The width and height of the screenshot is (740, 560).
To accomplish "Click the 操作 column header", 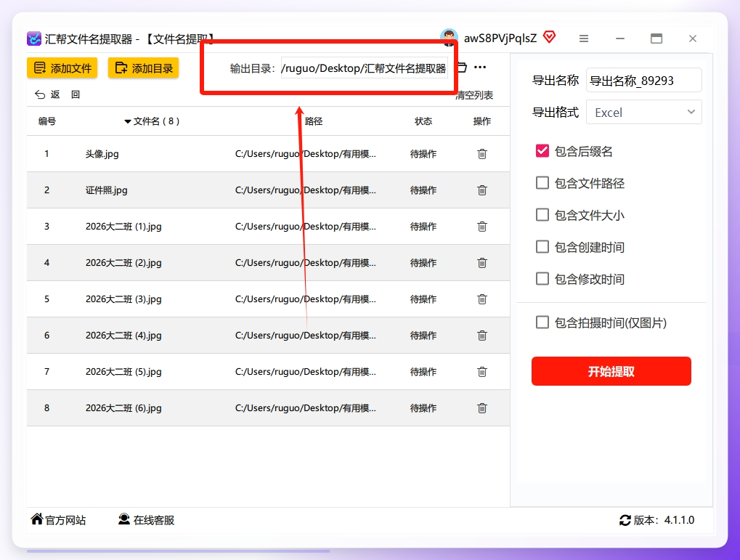I will coord(482,121).
